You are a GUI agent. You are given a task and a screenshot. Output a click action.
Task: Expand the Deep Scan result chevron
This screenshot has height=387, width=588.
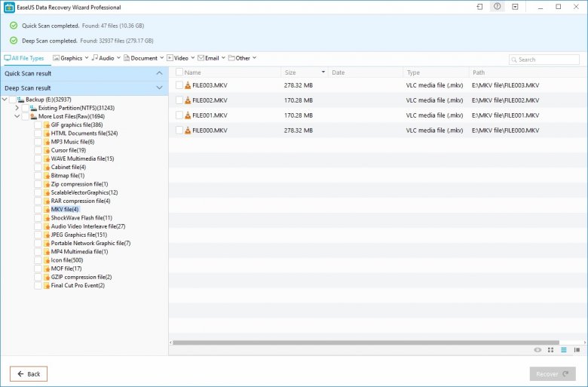tap(159, 88)
